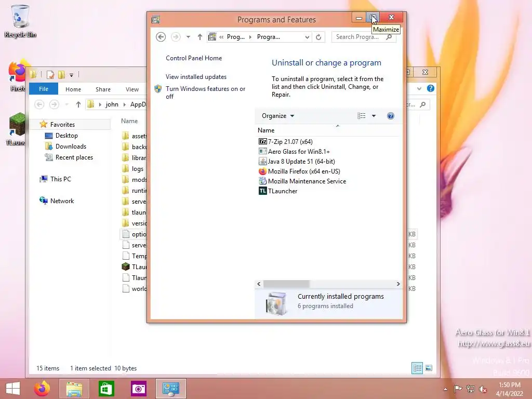532x399 pixels.
Task: Refresh the Programs and Features list
Action: coord(318,37)
